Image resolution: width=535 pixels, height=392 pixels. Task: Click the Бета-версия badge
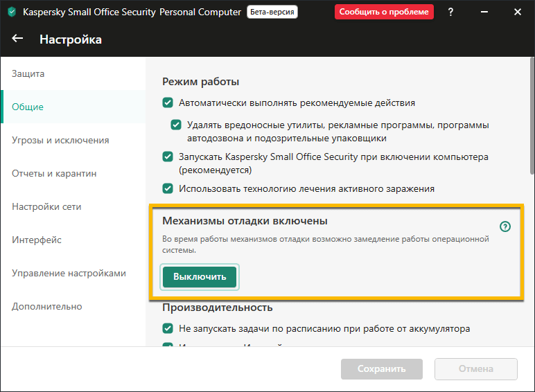pyautogui.click(x=272, y=12)
